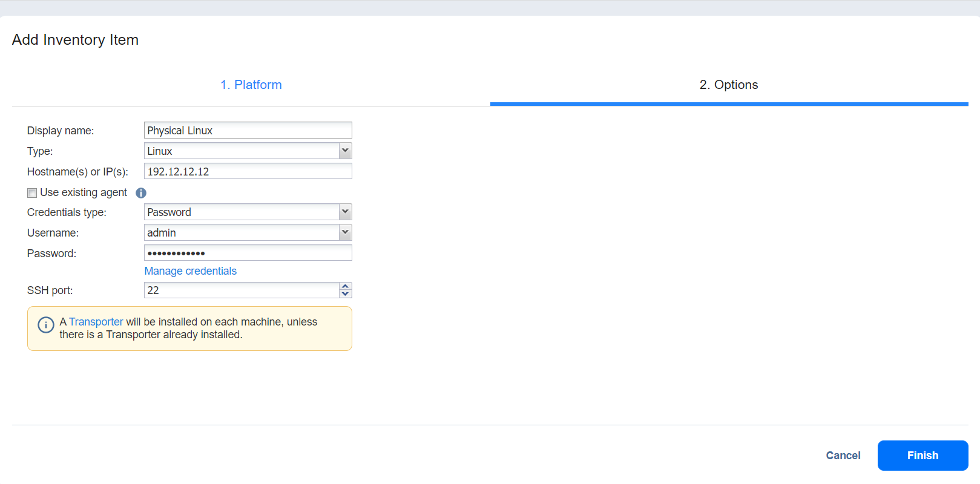This screenshot has width=980, height=484.
Task: Enable the Use existing agent checkbox
Action: 32,193
